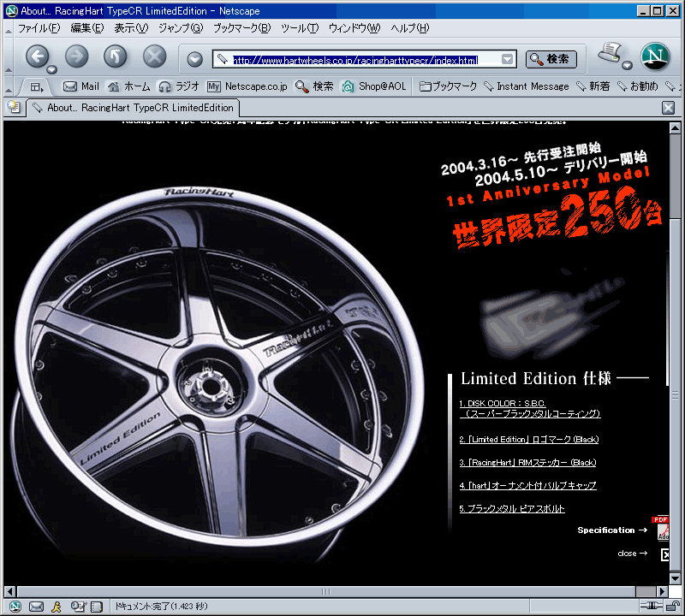This screenshot has height=616, width=685.
Task: Open the ブックマーク(B) menu
Action: 242,28
